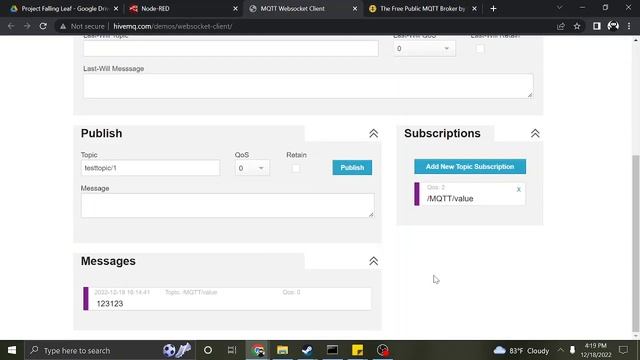This screenshot has height=360, width=640.
Task: Open the weather widget showing 83°F Cloudy
Action: pyautogui.click(x=521, y=351)
